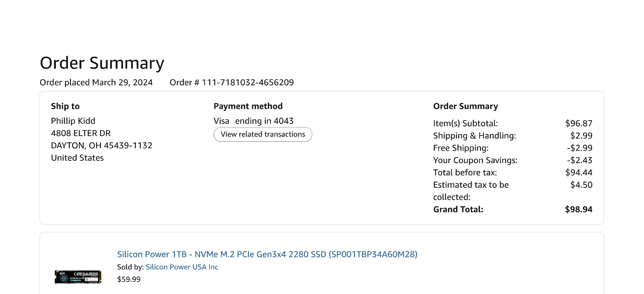Click the recipient name Phillip Kidd
The height and width of the screenshot is (294, 644).
73,121
